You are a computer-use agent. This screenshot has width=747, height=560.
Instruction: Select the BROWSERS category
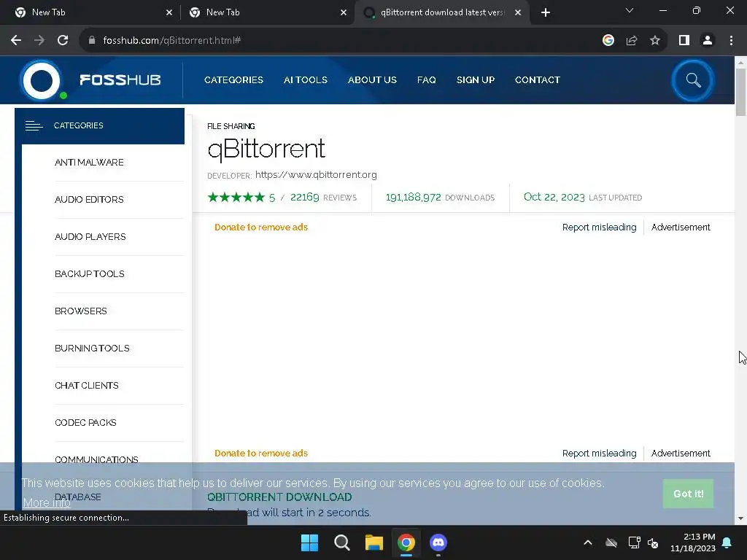[x=80, y=311]
